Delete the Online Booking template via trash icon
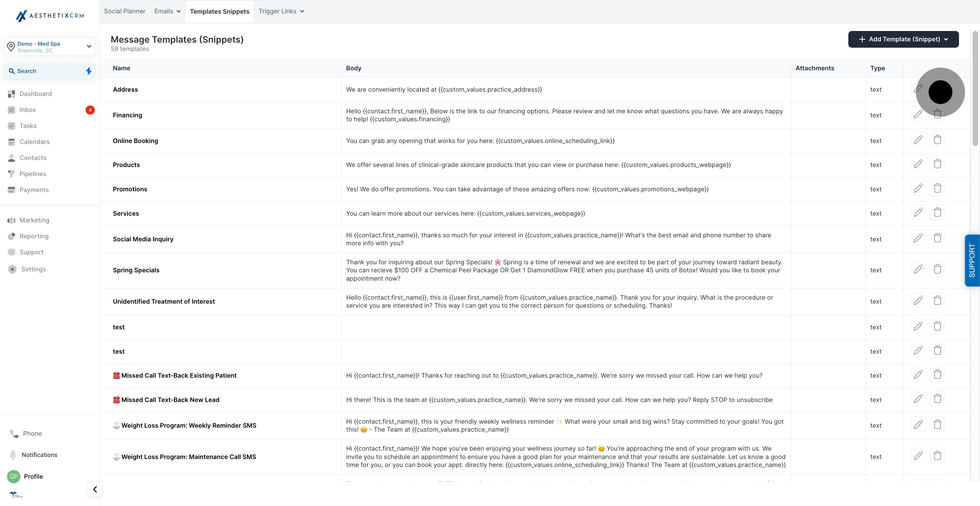 point(937,140)
